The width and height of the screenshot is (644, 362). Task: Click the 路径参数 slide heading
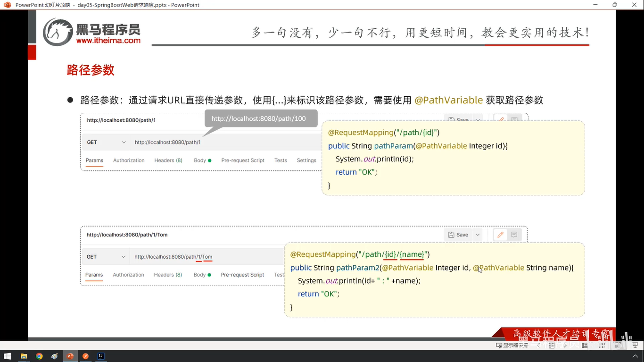point(91,70)
